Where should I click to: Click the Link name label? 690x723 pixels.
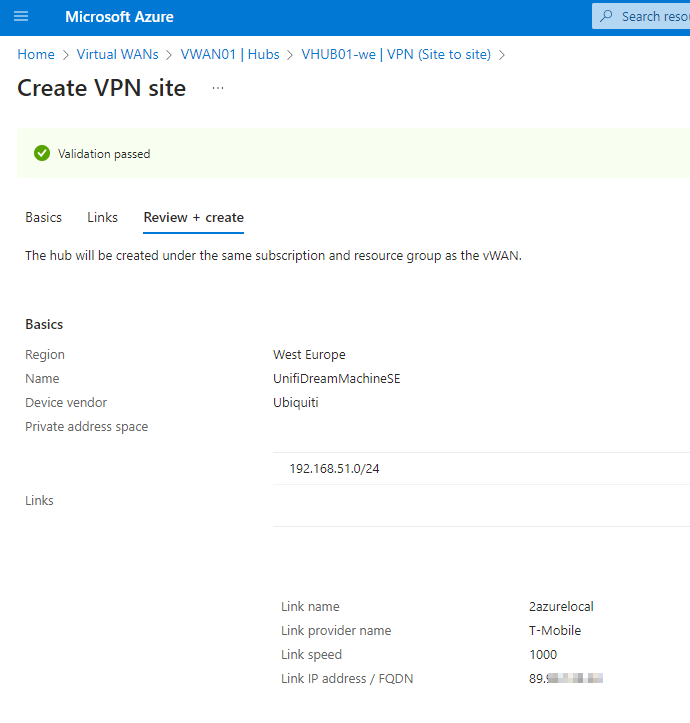click(310, 606)
